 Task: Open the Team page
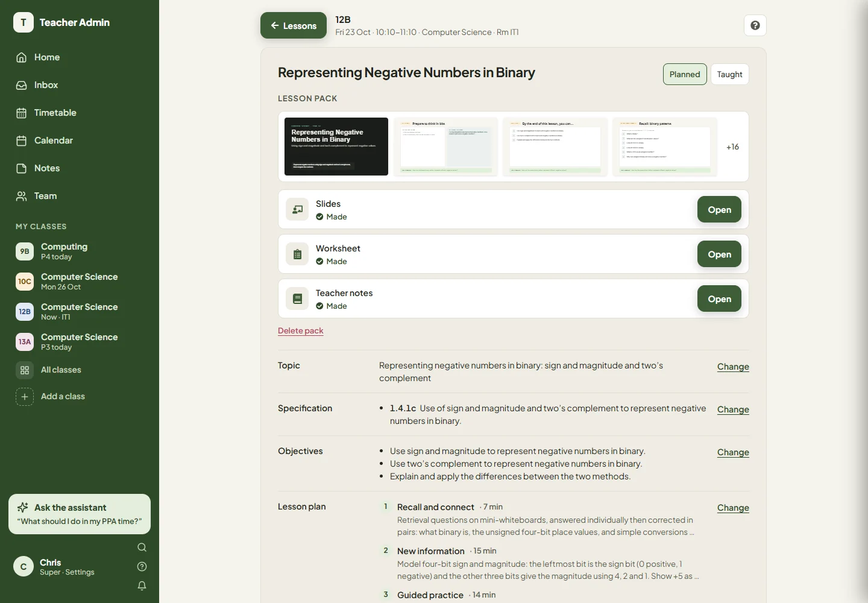pos(80,196)
